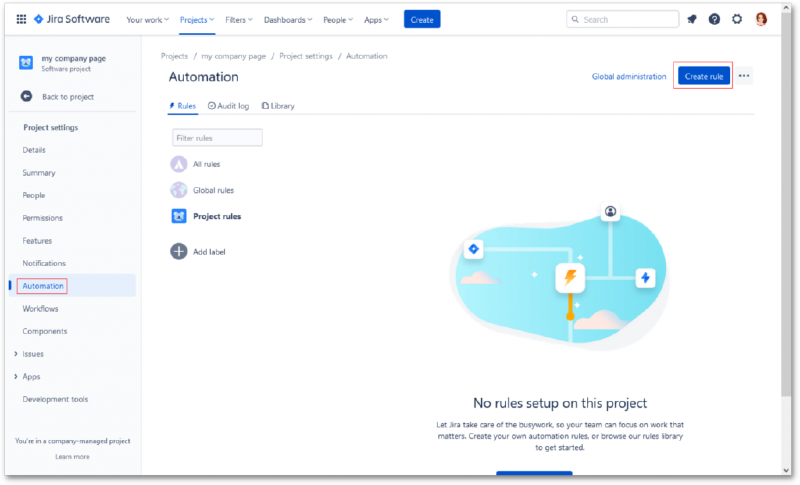Screen dimensions: 800x485
Task: Switch to the Rules tab
Action: [x=183, y=106]
